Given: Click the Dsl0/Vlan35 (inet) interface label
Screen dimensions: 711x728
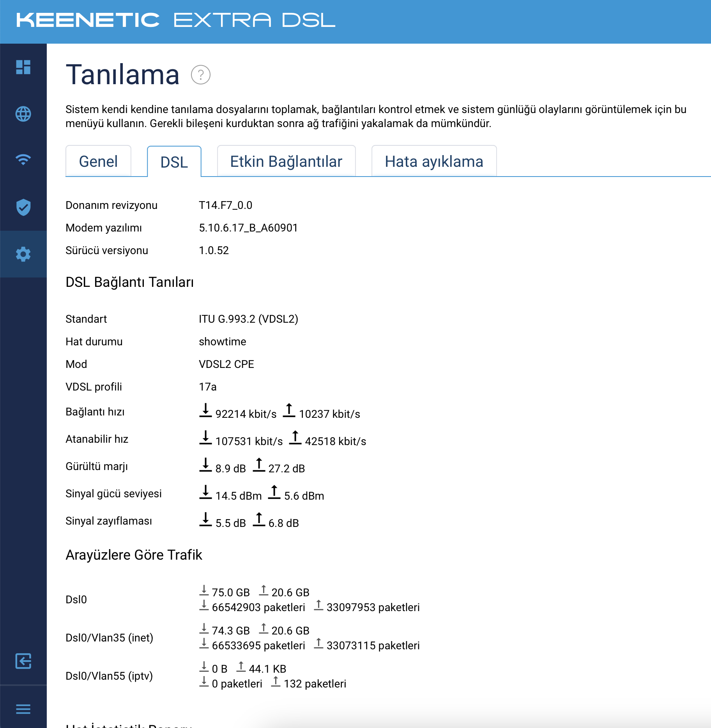Looking at the screenshot, I should pyautogui.click(x=110, y=638).
